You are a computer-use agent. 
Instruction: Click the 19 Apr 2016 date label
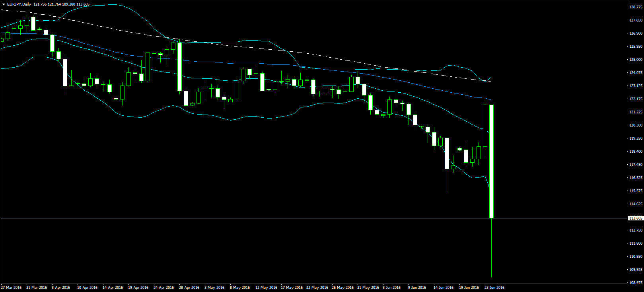point(138,287)
